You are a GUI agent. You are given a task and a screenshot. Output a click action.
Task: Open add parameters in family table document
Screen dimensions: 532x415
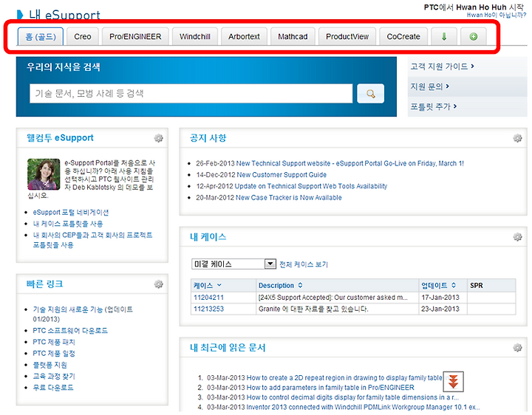click(x=330, y=388)
